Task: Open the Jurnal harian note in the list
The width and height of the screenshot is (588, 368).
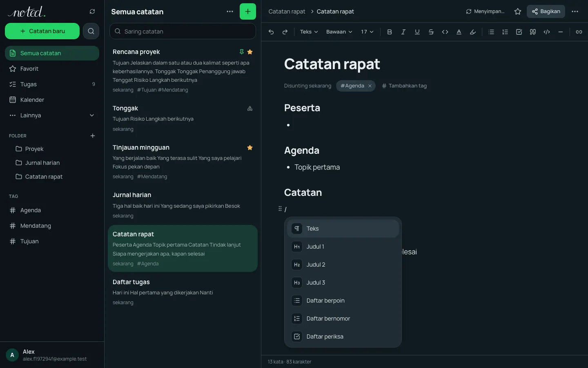Action: 183,205
